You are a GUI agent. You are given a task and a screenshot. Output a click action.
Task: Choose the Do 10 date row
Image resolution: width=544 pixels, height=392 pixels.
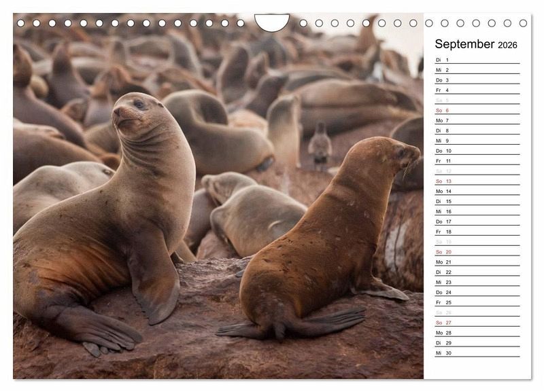477,151
